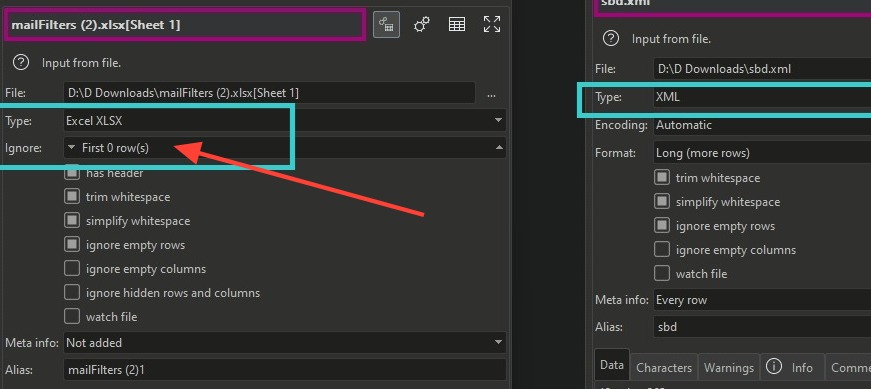The image size is (871, 389).
Task: Show the data table grid icon
Action: [x=457, y=24]
